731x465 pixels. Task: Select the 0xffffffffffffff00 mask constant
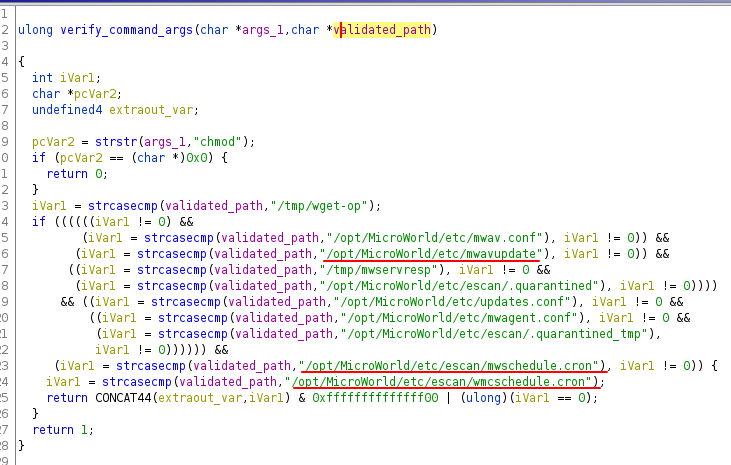point(375,397)
